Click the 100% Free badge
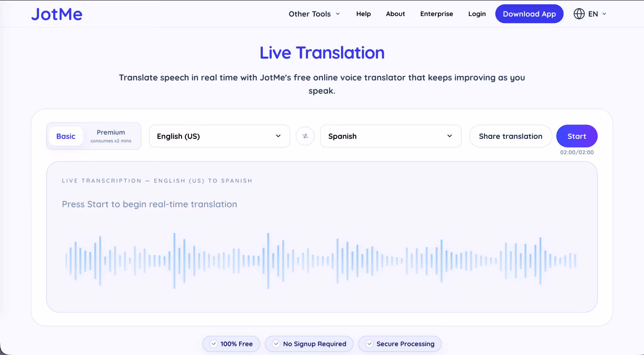Image resolution: width=644 pixels, height=355 pixels. coord(231,344)
